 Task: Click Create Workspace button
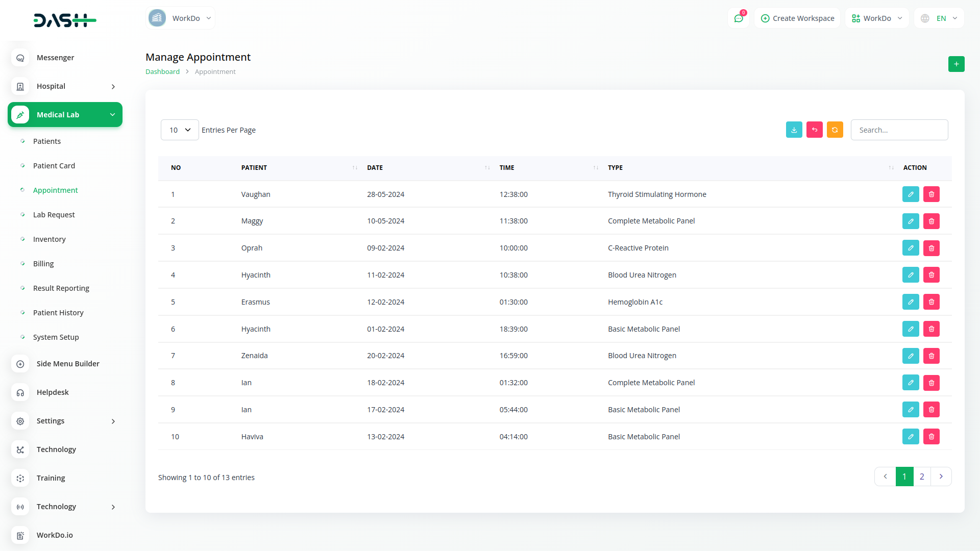click(797, 18)
